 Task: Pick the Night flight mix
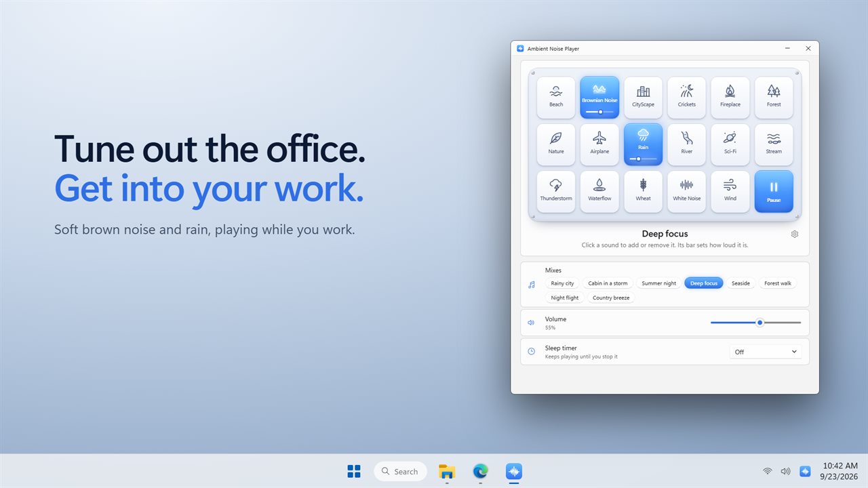pyautogui.click(x=565, y=298)
